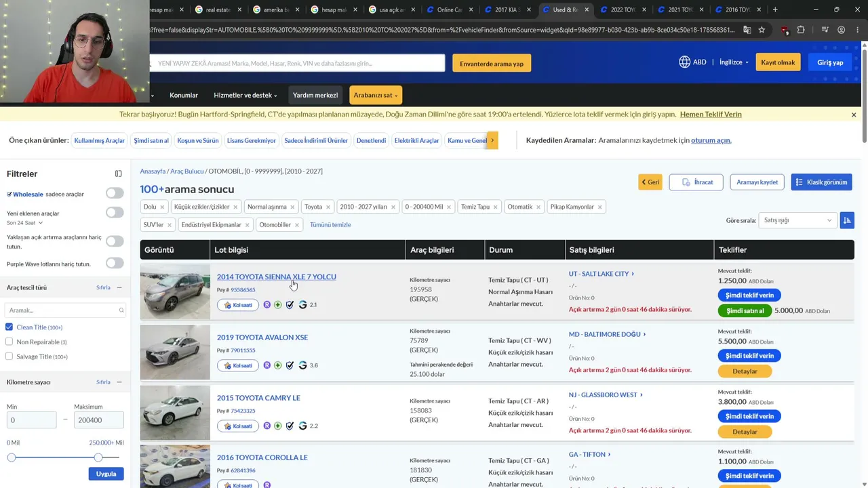Open the browser profile avatar icon
Screen dimensions: 868x488
pos(841,30)
